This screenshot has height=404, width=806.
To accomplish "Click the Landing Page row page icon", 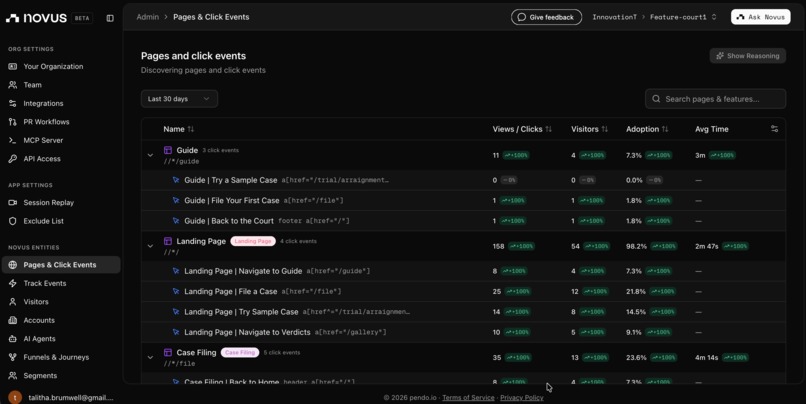I will tap(168, 241).
